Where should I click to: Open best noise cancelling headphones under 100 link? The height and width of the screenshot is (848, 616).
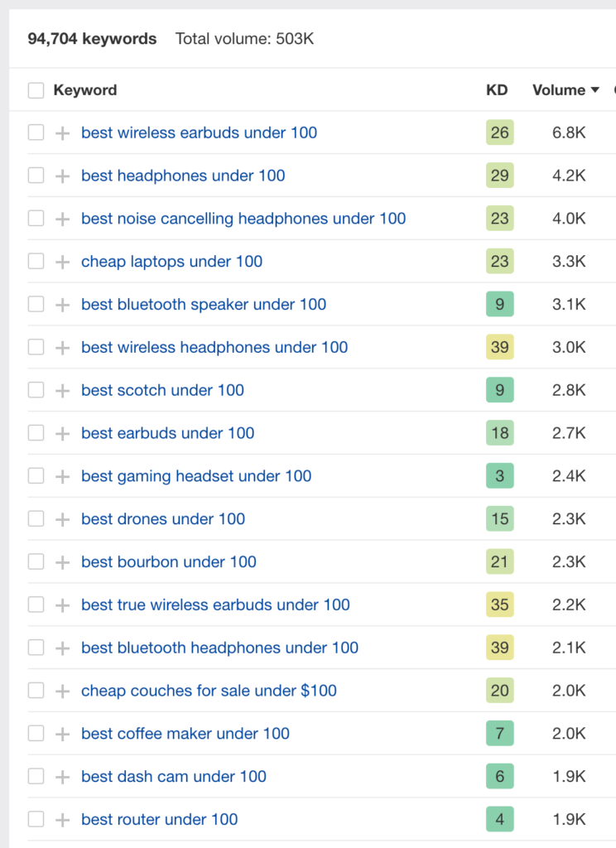(x=243, y=219)
